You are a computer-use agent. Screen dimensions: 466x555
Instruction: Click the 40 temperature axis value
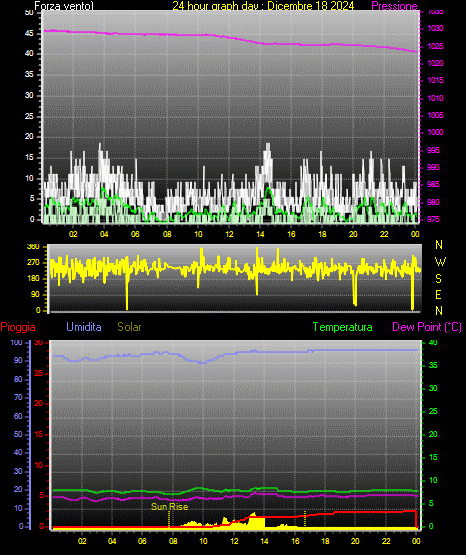[433, 343]
